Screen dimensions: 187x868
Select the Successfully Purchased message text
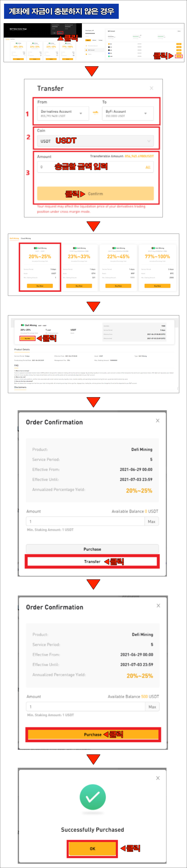pos(92,830)
